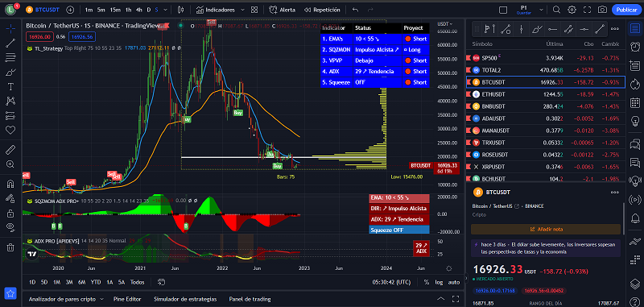Click the Añadir nota button
644x307 pixels.
pyautogui.click(x=546, y=230)
